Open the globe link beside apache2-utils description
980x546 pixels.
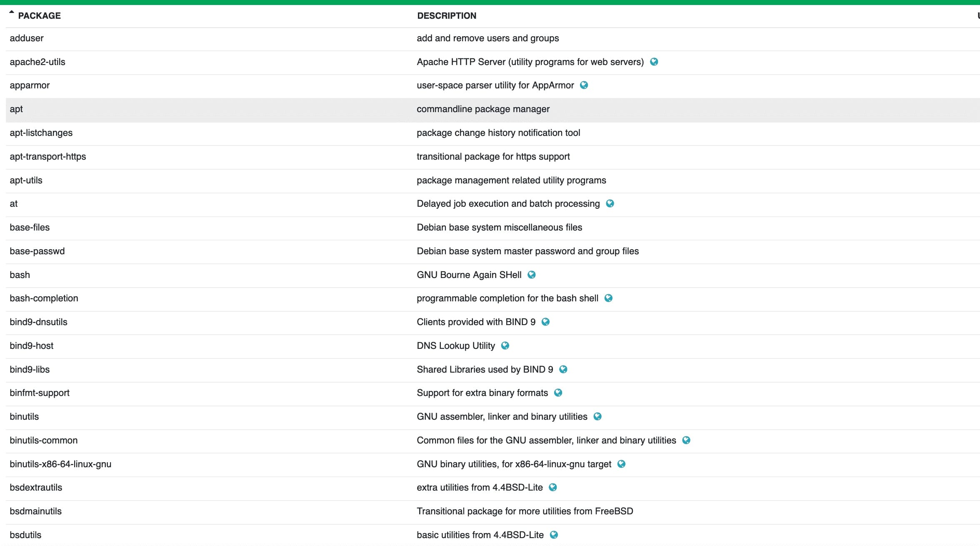(x=654, y=62)
